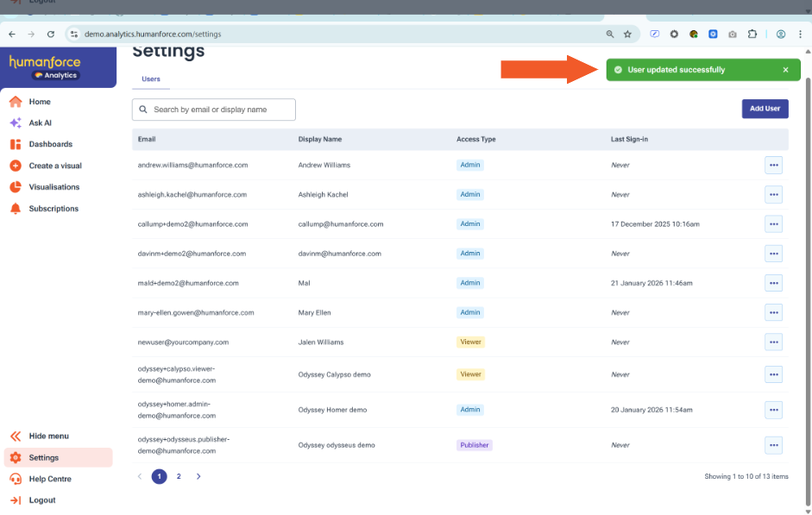Reload the page with browser refresh
Viewport: 812px width, 515px height.
pos(51,35)
